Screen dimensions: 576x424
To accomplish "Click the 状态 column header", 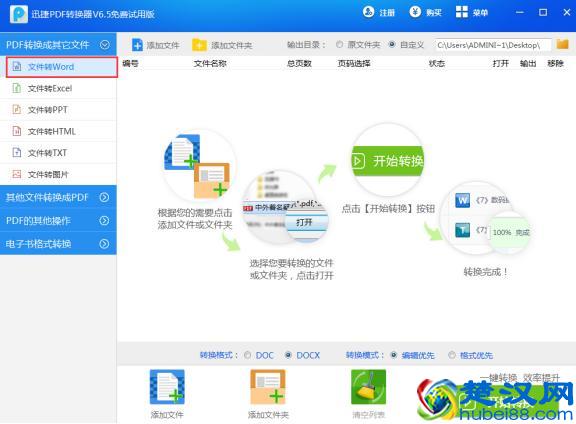I will 437,64.
